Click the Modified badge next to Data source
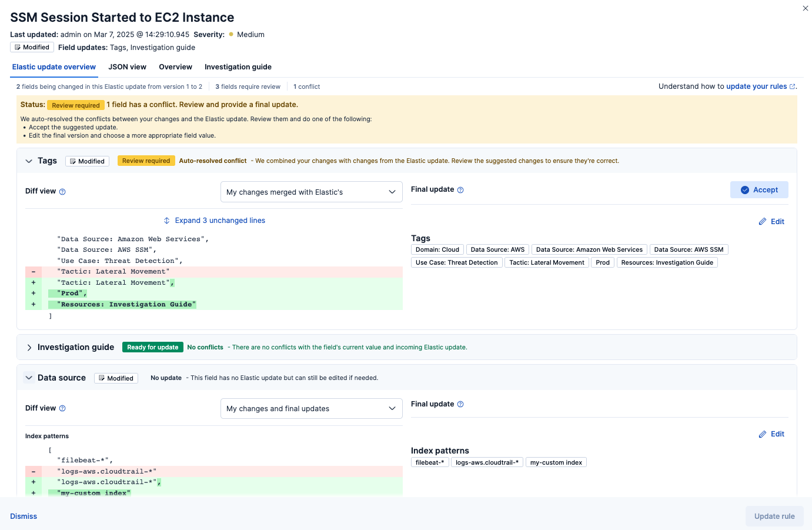The width and height of the screenshot is (812, 530). [116, 378]
